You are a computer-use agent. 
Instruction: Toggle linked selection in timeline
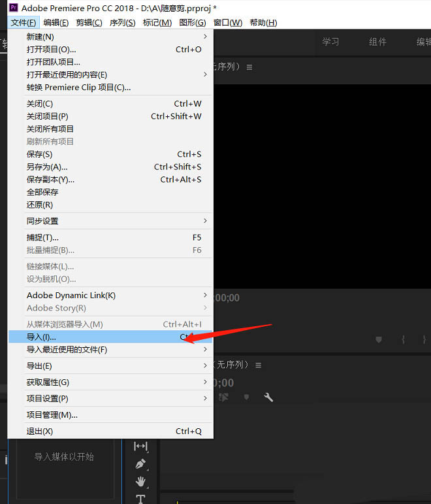click(225, 397)
